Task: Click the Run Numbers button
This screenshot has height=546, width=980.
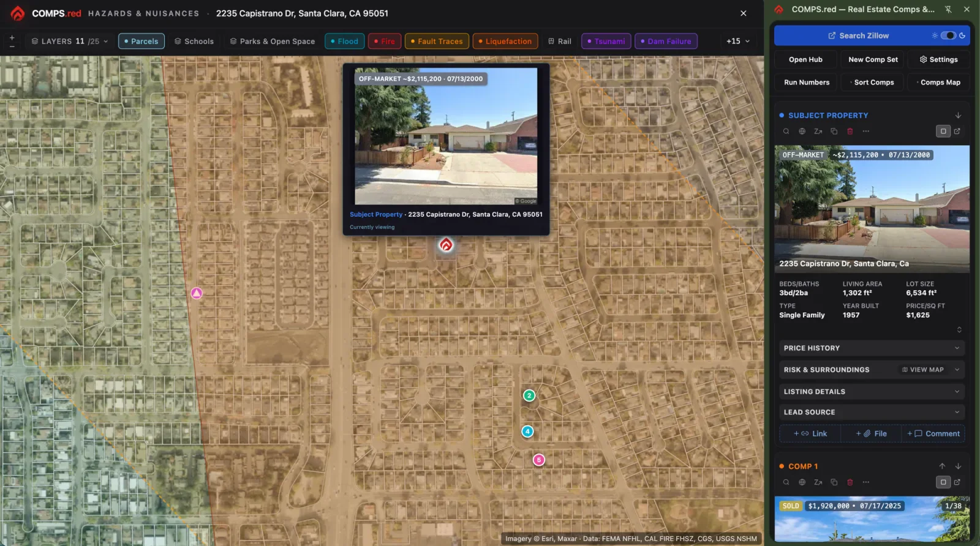Action: click(x=806, y=82)
